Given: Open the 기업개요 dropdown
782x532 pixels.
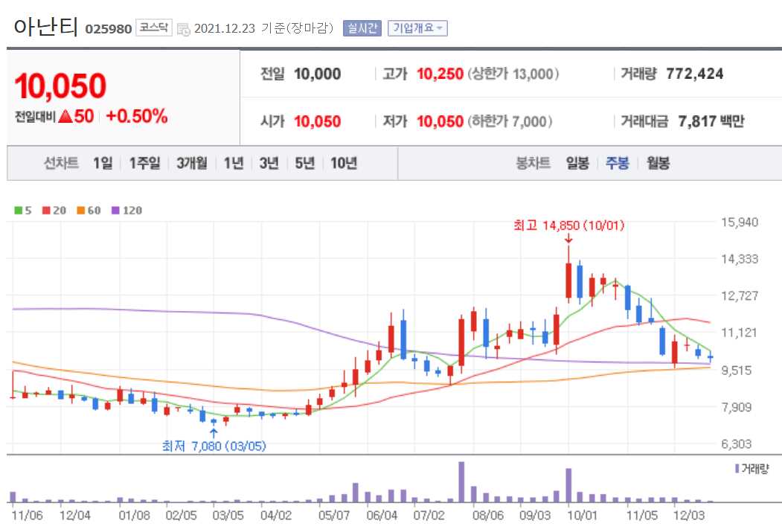Looking at the screenshot, I should (417, 26).
